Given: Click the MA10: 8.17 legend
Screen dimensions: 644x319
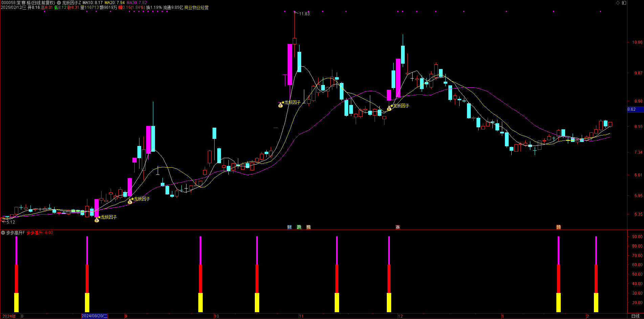Looking at the screenshot, I should (x=93, y=3).
